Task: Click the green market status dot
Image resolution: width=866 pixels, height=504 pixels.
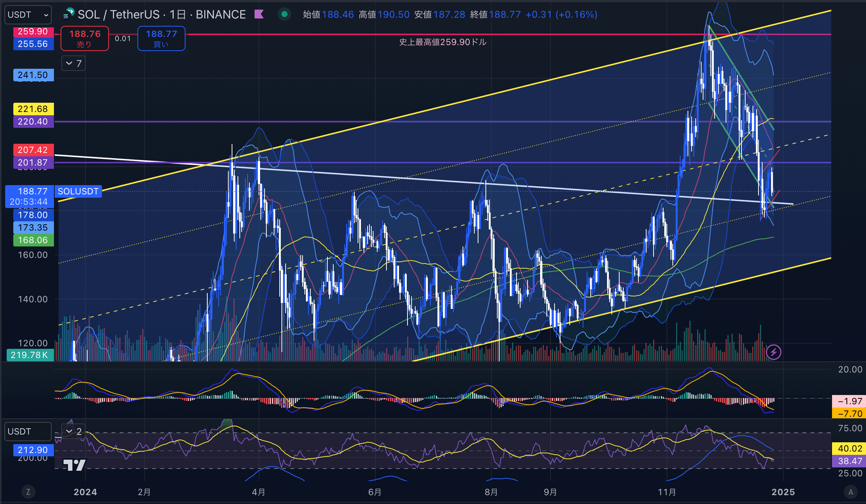Action: pyautogui.click(x=284, y=14)
